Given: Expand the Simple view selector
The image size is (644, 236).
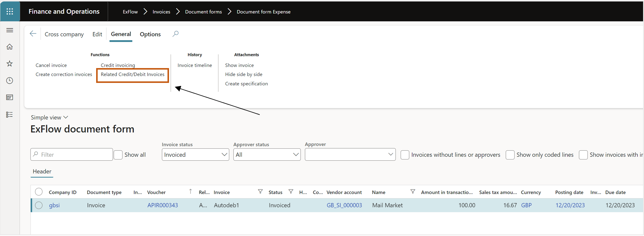Looking at the screenshot, I should tap(49, 117).
